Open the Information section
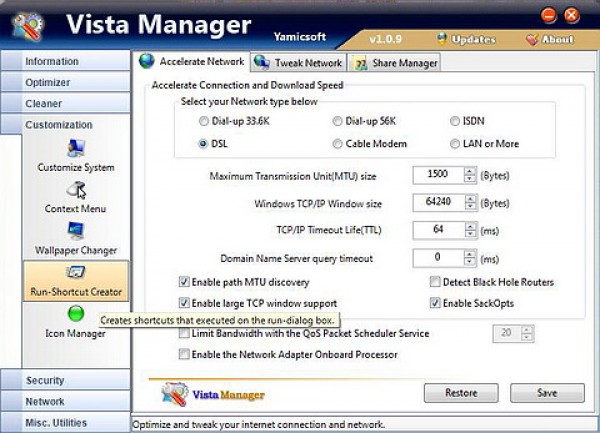 point(65,61)
